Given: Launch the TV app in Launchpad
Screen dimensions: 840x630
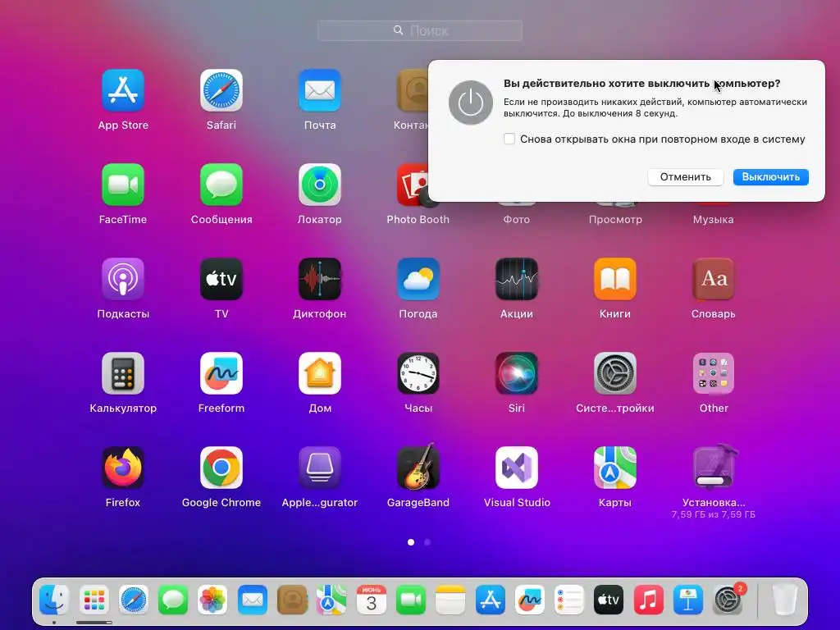Looking at the screenshot, I should click(x=221, y=279).
